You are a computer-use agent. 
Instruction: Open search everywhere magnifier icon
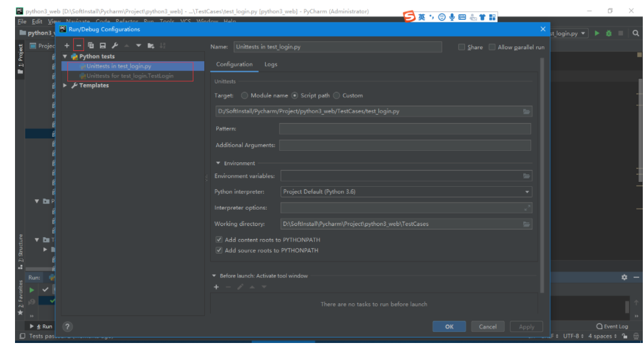tap(636, 33)
